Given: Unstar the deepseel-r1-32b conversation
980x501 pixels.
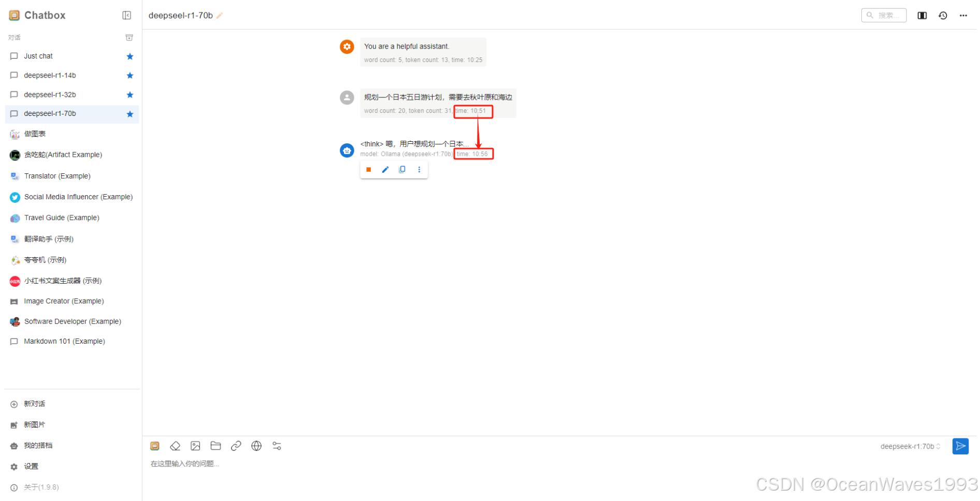Looking at the screenshot, I should pyautogui.click(x=130, y=95).
